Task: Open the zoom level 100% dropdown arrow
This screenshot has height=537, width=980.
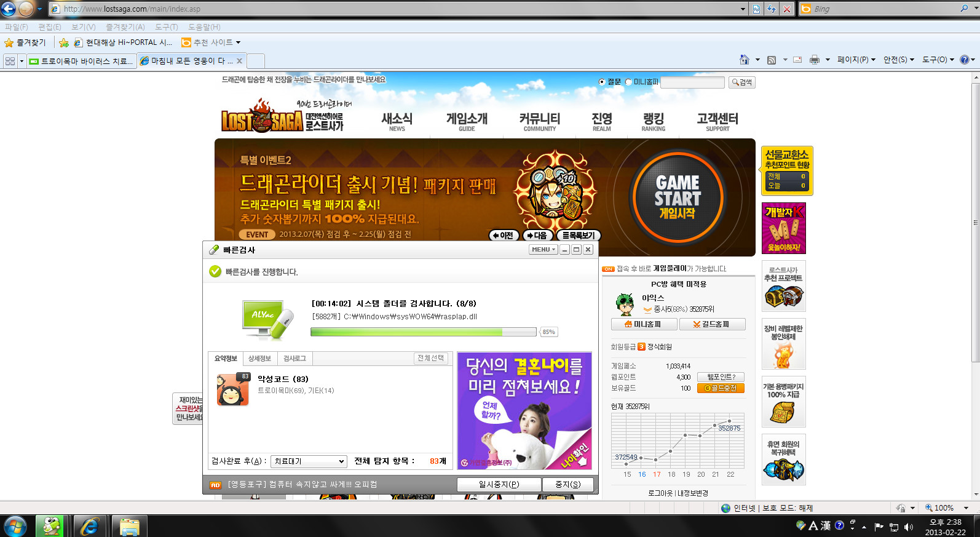Action: point(966,508)
